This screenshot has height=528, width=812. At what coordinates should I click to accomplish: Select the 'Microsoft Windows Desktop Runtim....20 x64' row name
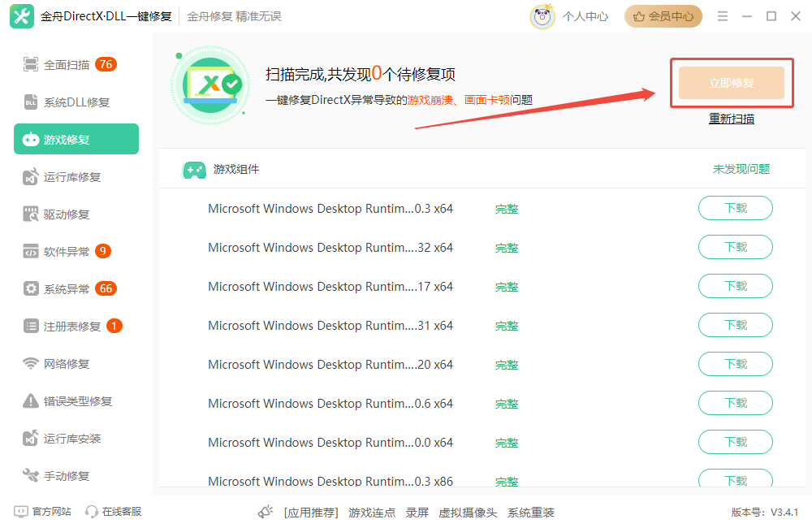[330, 364]
